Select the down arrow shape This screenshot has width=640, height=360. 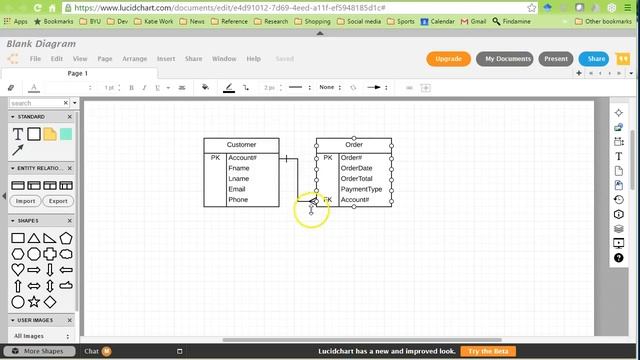click(50, 270)
